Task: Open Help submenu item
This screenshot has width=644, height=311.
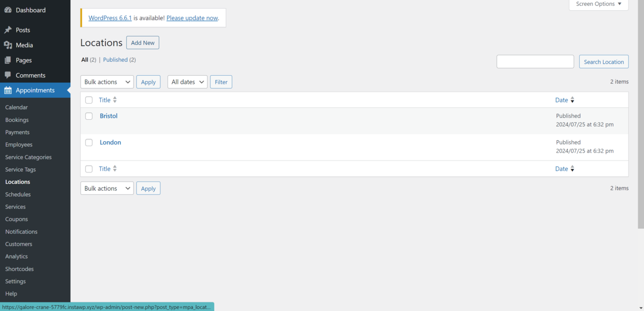Action: [x=11, y=294]
